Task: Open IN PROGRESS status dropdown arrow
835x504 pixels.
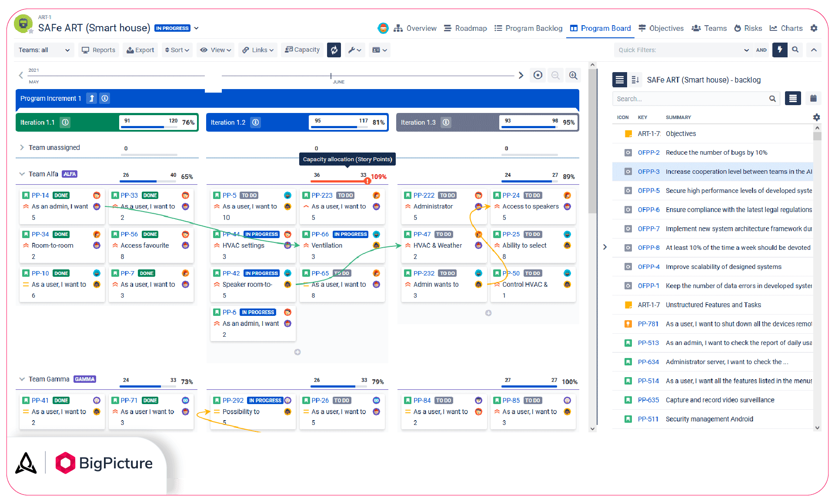Action: tap(197, 28)
